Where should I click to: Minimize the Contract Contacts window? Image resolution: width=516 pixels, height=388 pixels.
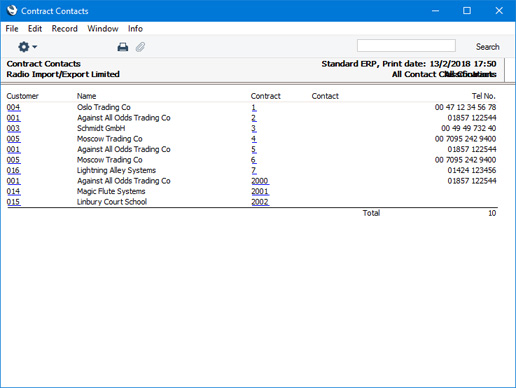tap(435, 11)
